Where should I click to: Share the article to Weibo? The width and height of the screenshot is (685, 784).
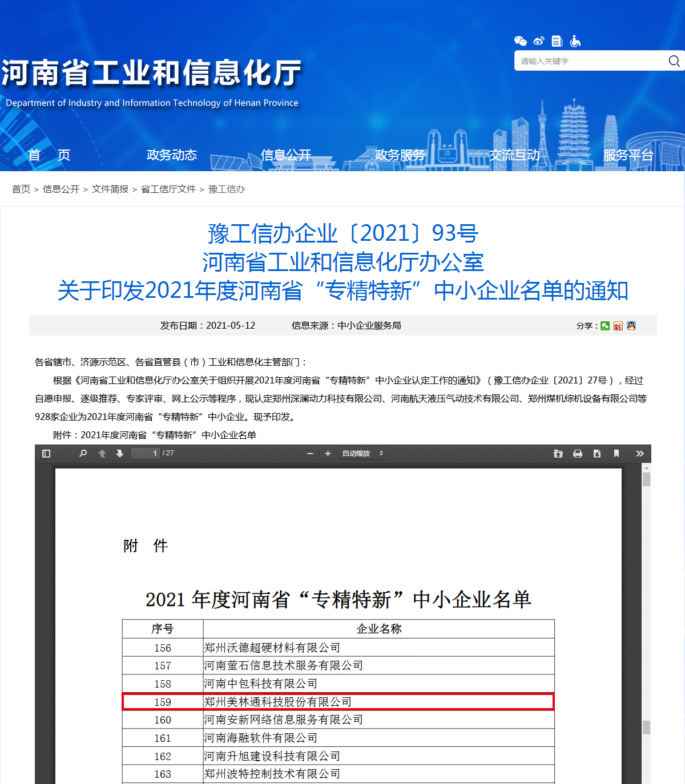tap(618, 326)
